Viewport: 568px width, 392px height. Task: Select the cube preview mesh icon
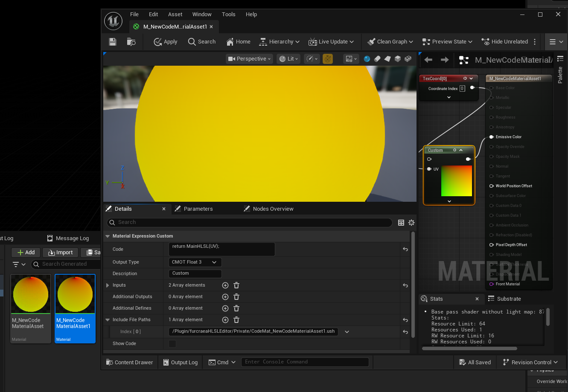398,59
